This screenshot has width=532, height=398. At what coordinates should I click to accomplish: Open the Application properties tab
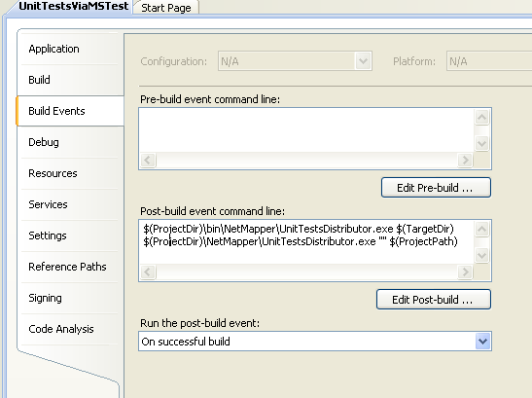coord(69,49)
